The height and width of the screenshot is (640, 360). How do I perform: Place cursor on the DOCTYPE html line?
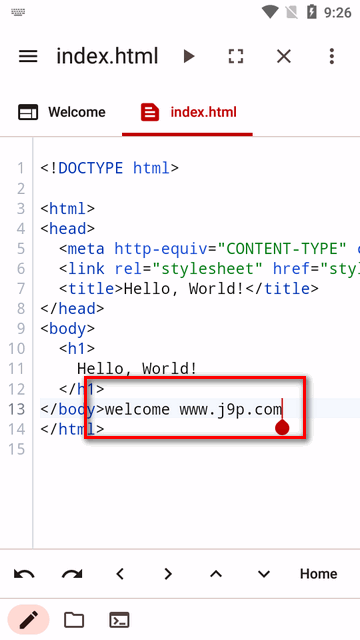click(x=109, y=168)
